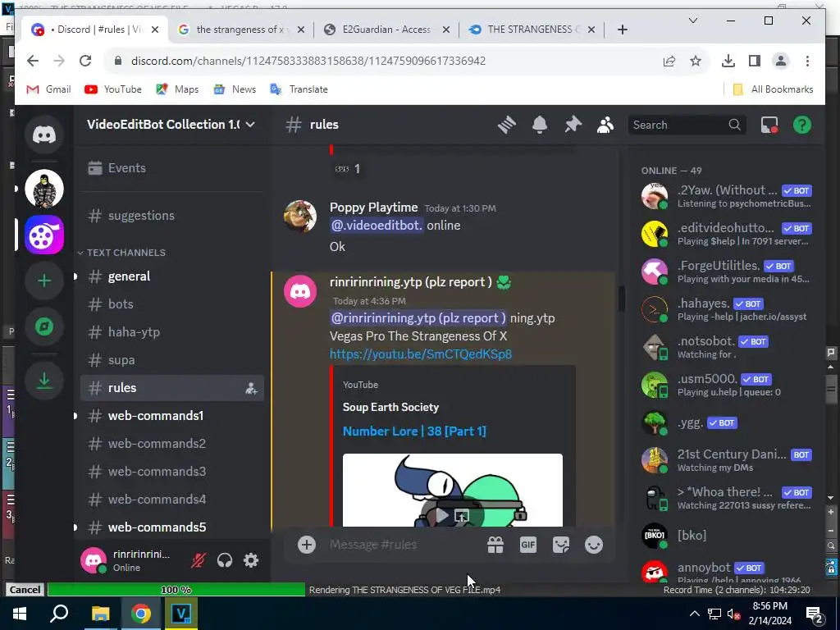Play the Number Lore video thumbnail

coord(441,515)
